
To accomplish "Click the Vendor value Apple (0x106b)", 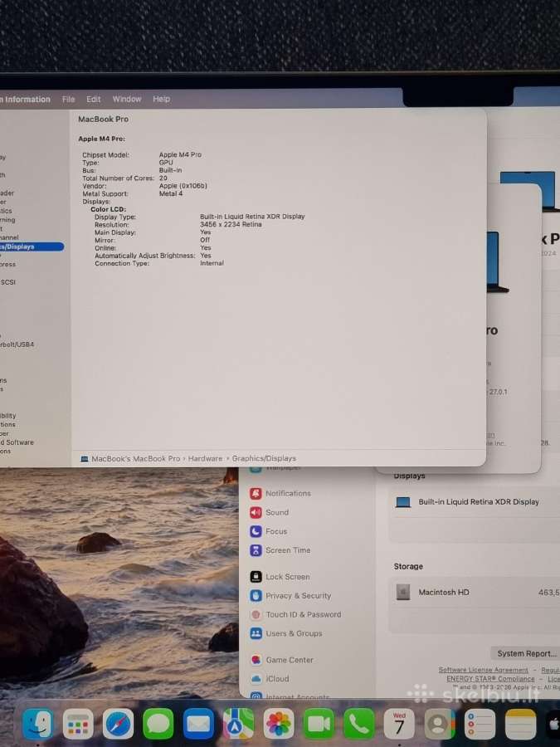I will tap(183, 186).
